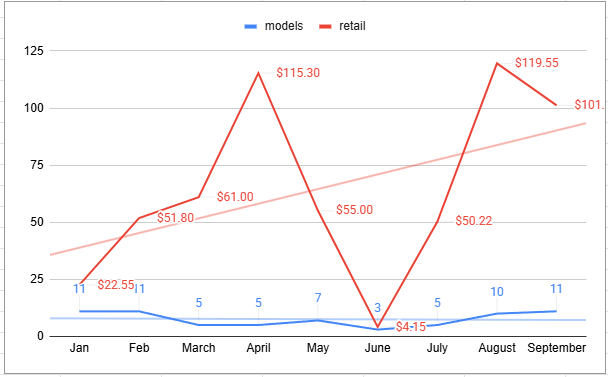Click the blue models legend swatch
Viewport: 608px width, 377px height.
(x=250, y=26)
